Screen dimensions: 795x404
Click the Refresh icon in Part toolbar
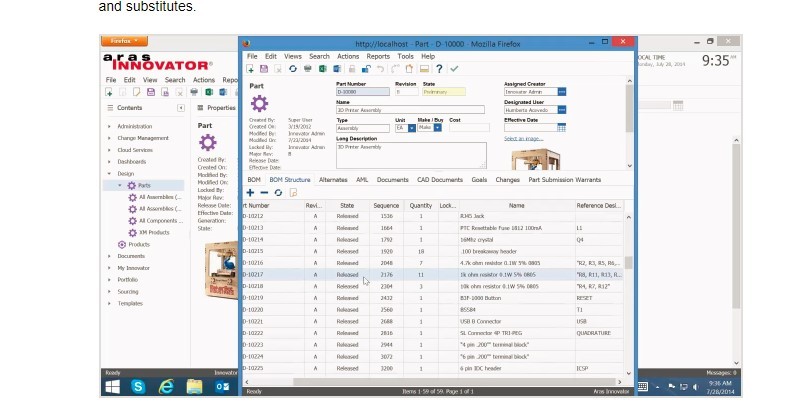pyautogui.click(x=293, y=69)
